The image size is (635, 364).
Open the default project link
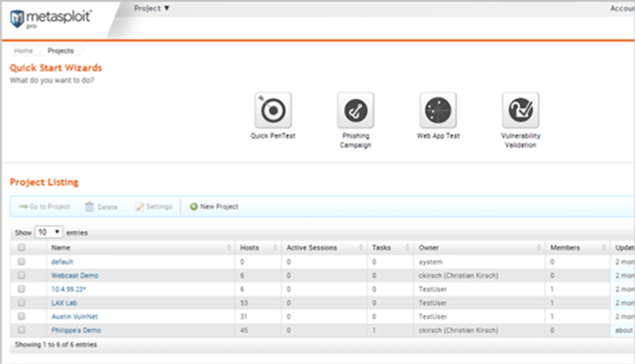(62, 262)
